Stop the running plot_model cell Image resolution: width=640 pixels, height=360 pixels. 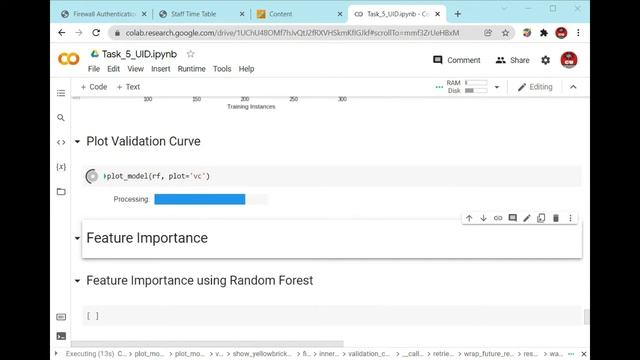pos(92,176)
